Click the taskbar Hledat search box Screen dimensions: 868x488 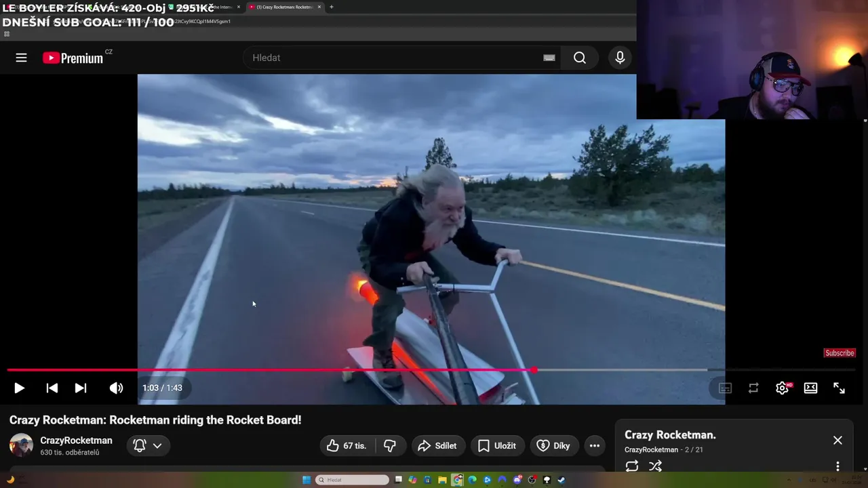coord(353,480)
